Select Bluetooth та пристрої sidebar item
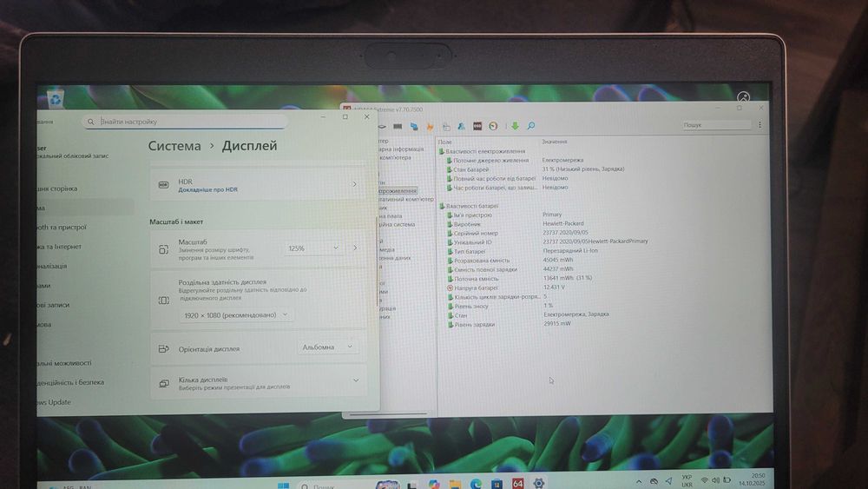 point(62,227)
